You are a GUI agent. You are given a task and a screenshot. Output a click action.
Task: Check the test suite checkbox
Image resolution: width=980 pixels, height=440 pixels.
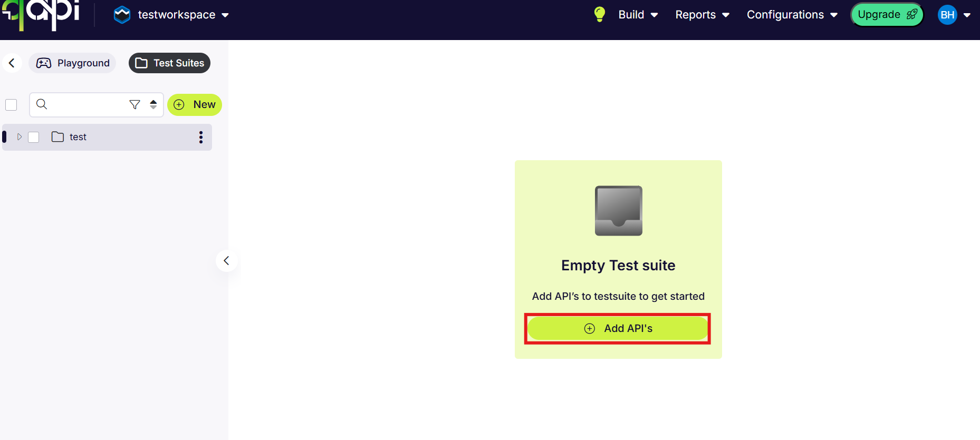tap(34, 137)
